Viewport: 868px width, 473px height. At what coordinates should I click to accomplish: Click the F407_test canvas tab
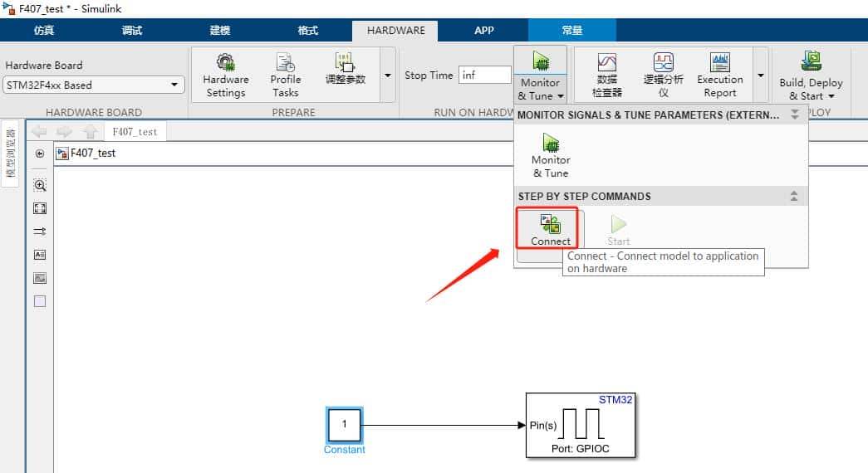(135, 132)
